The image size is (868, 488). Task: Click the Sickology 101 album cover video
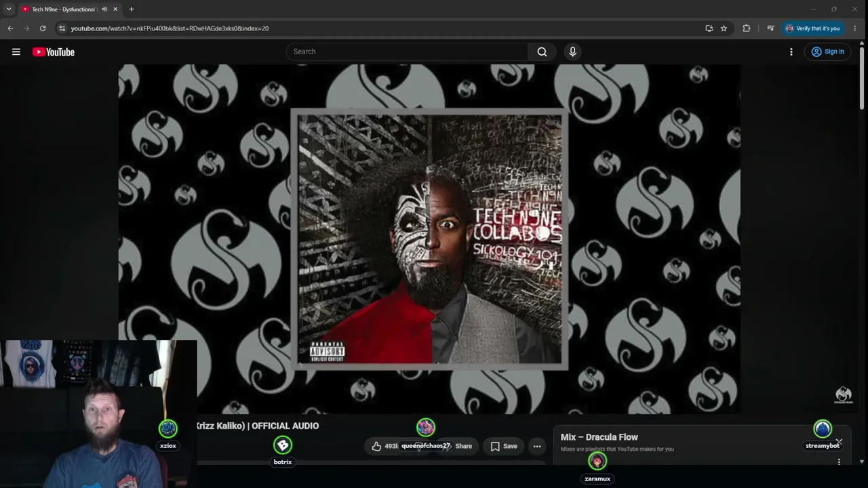pyautogui.click(x=429, y=239)
